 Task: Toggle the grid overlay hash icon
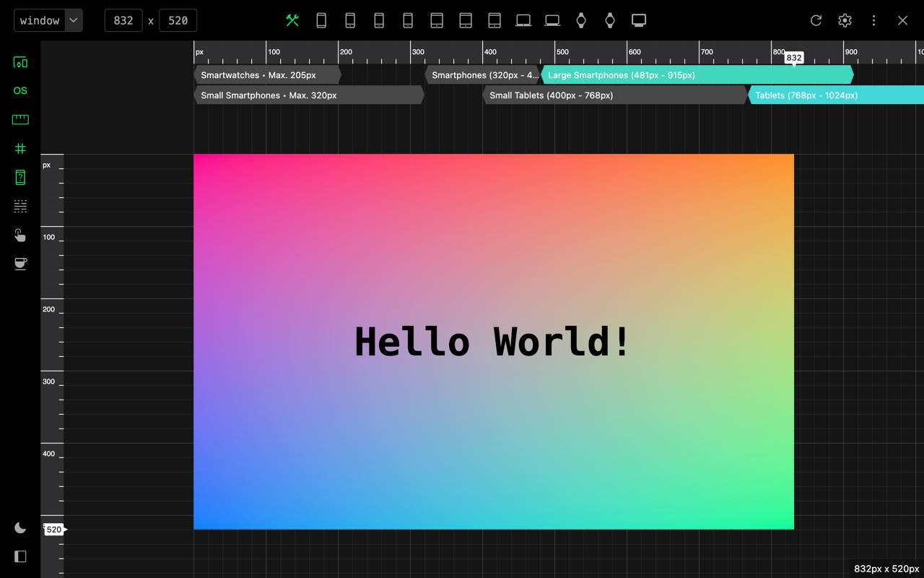tap(20, 148)
